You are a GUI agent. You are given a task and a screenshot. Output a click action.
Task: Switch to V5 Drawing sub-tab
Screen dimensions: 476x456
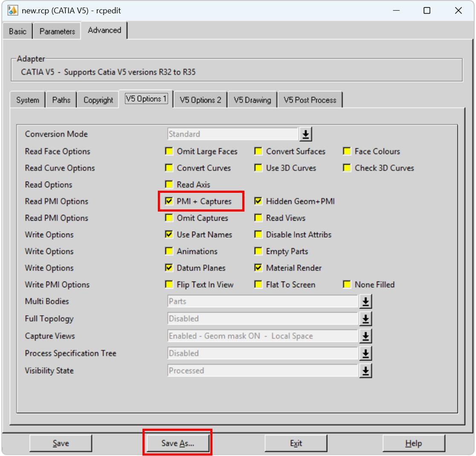coord(252,100)
